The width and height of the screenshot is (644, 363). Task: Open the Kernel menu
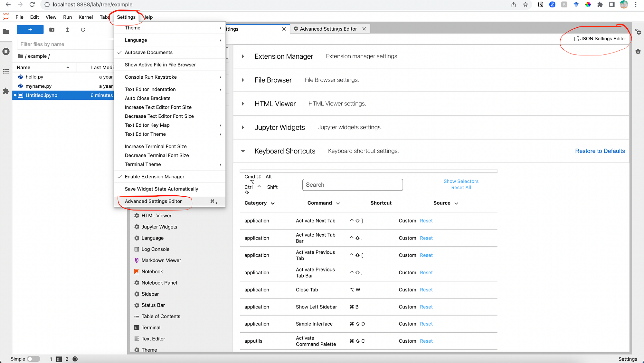(85, 17)
